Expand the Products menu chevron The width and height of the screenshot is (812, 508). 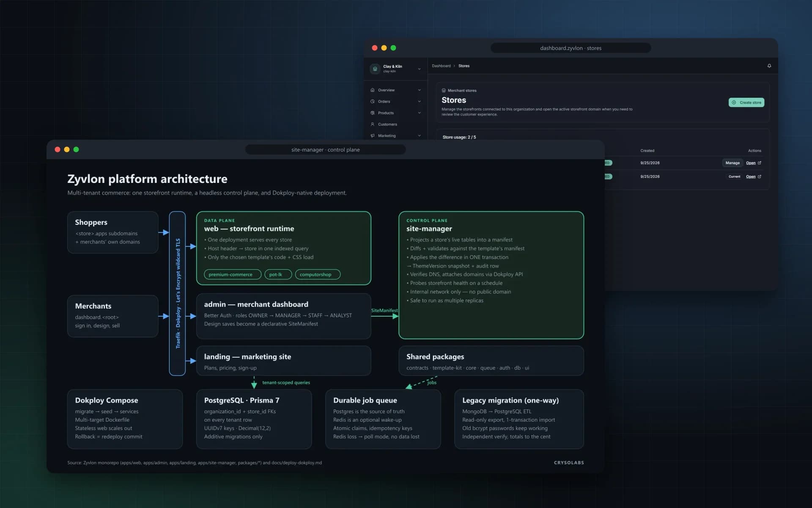pos(419,113)
